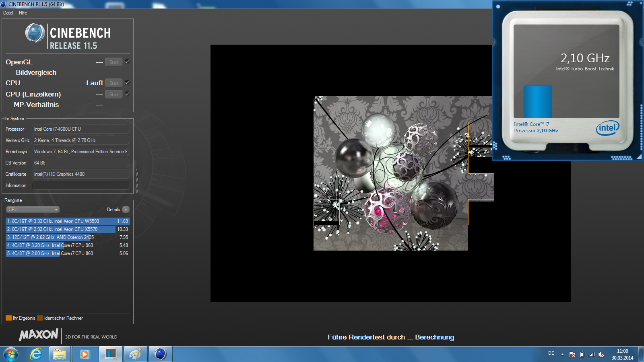This screenshot has height=362, width=644.
Task: Switch to Cinebench taskbar button
Action: 161,354
